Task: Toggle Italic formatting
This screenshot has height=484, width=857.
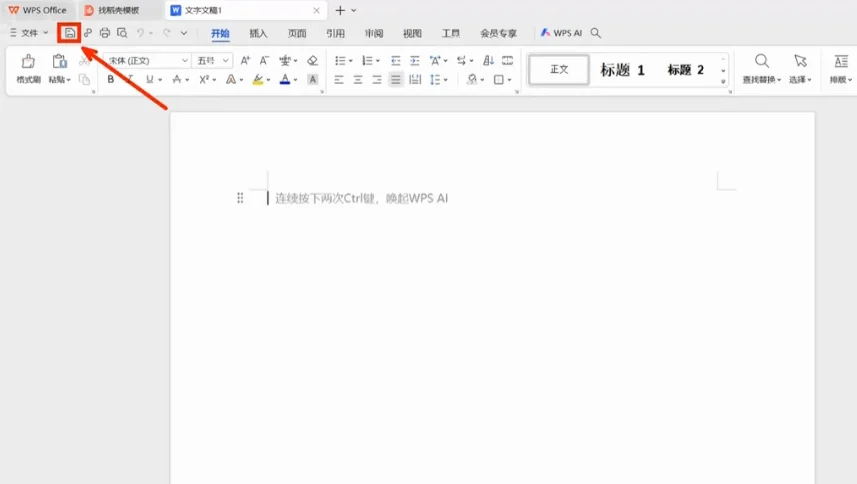Action: pos(130,80)
